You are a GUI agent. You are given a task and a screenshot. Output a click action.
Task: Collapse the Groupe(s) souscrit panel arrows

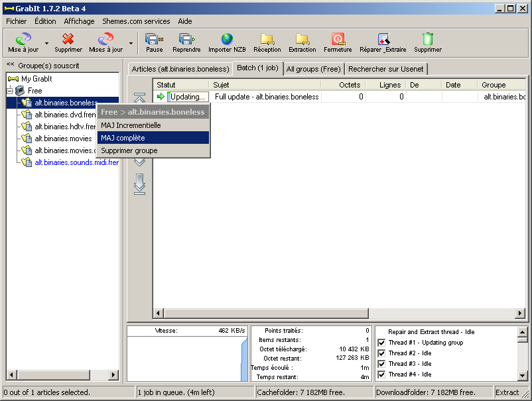tap(11, 64)
